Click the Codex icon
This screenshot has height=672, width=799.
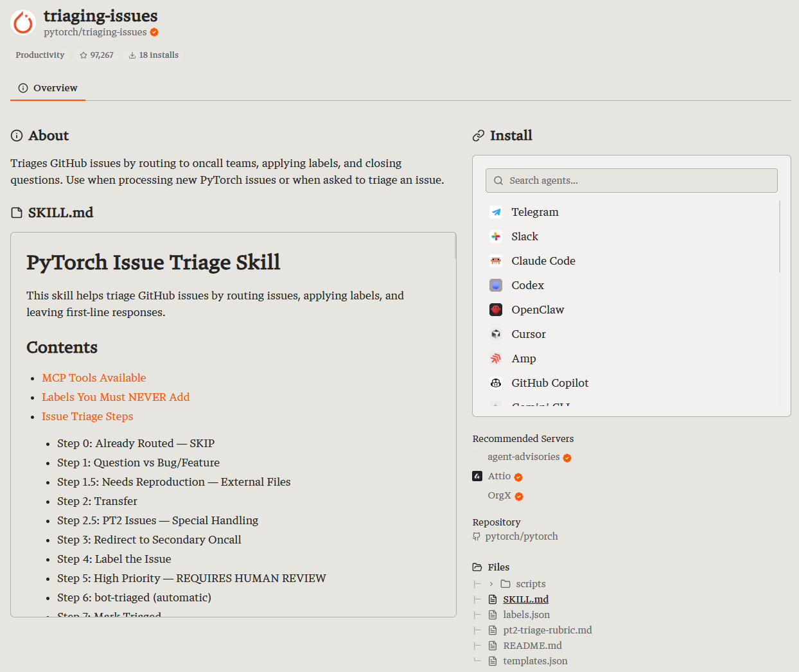click(x=496, y=285)
